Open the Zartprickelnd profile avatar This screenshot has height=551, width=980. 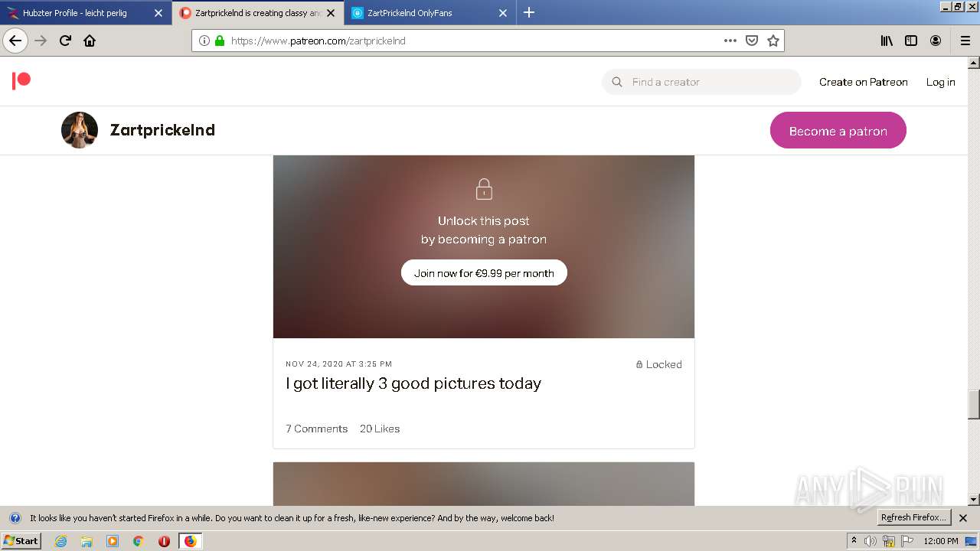(80, 130)
